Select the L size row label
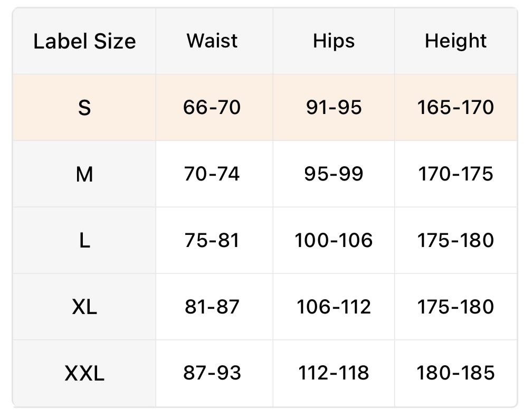The height and width of the screenshot is (417, 532). click(84, 241)
